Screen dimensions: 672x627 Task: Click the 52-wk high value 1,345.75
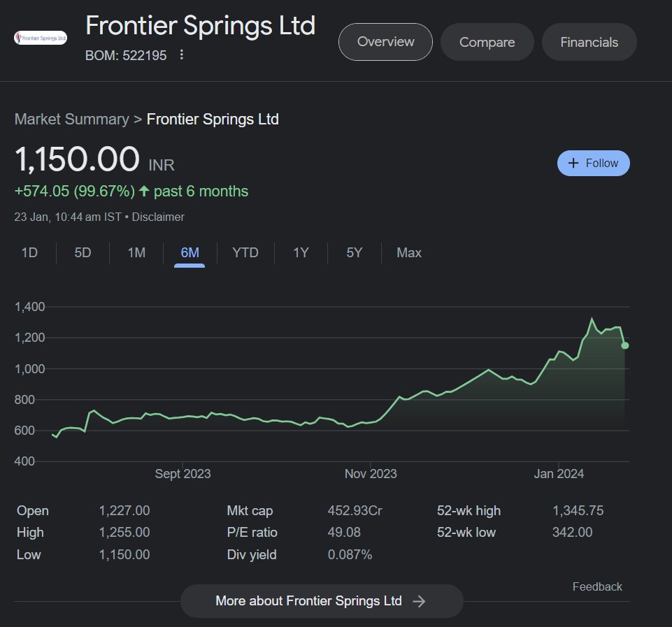coord(578,510)
